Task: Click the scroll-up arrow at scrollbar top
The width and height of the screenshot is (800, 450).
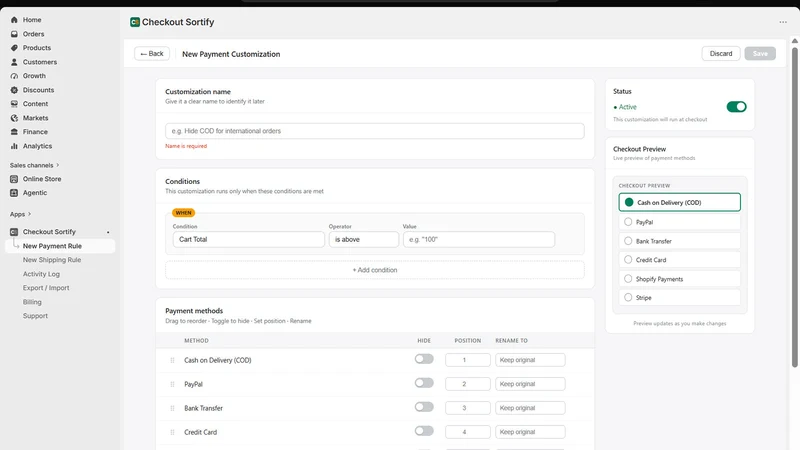Action: [794, 41]
